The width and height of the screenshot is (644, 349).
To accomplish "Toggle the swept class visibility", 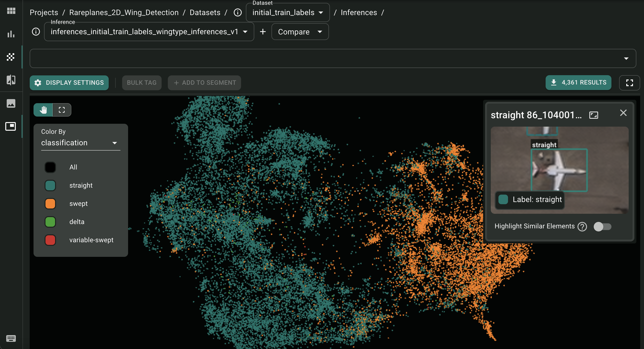I will (50, 203).
